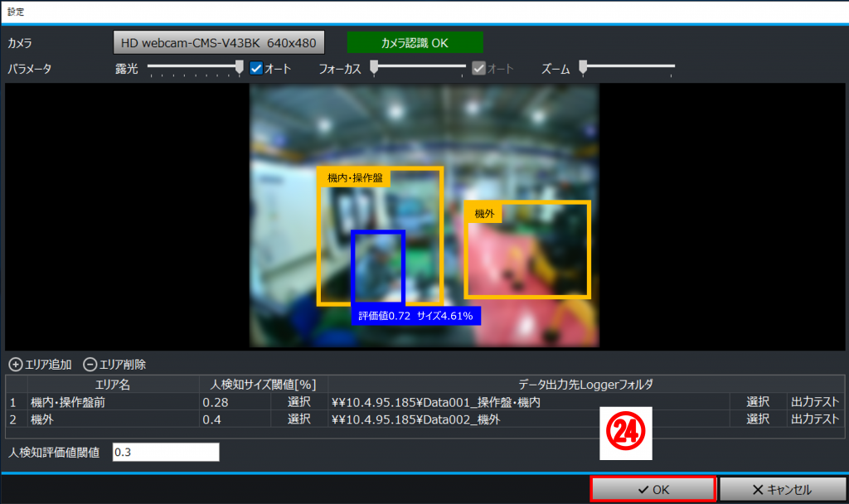The height and width of the screenshot is (504, 849).
Task: Click the カメラ label
Action: tap(20, 43)
